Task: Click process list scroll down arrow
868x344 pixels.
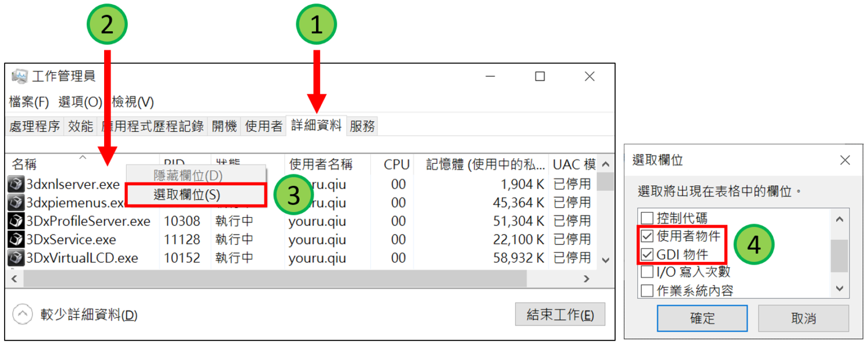Action: click(x=605, y=261)
